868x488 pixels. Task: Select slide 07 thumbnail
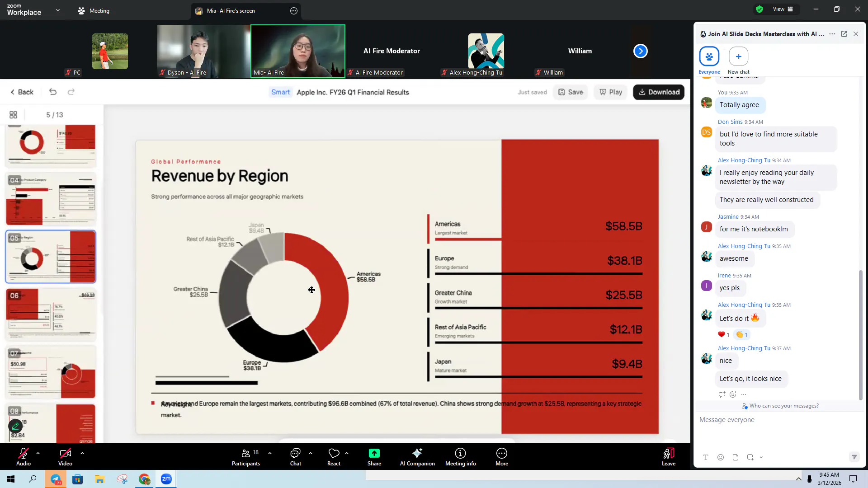[x=51, y=372]
